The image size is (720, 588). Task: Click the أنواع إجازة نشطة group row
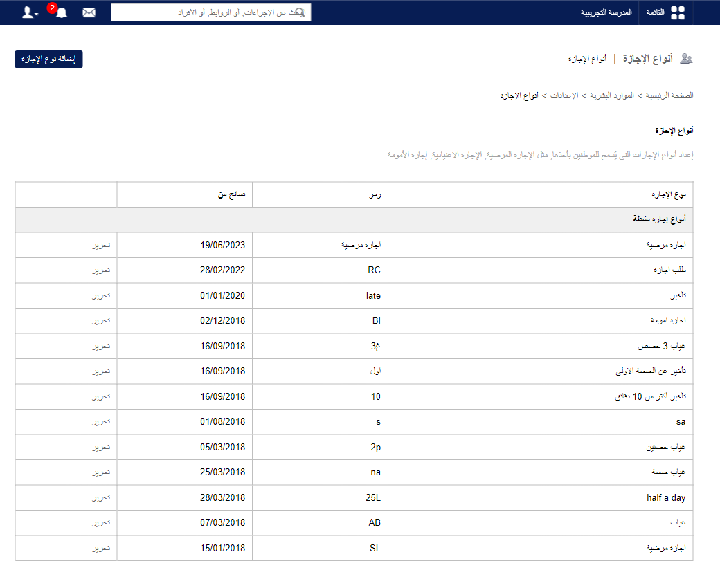pyautogui.click(x=354, y=220)
